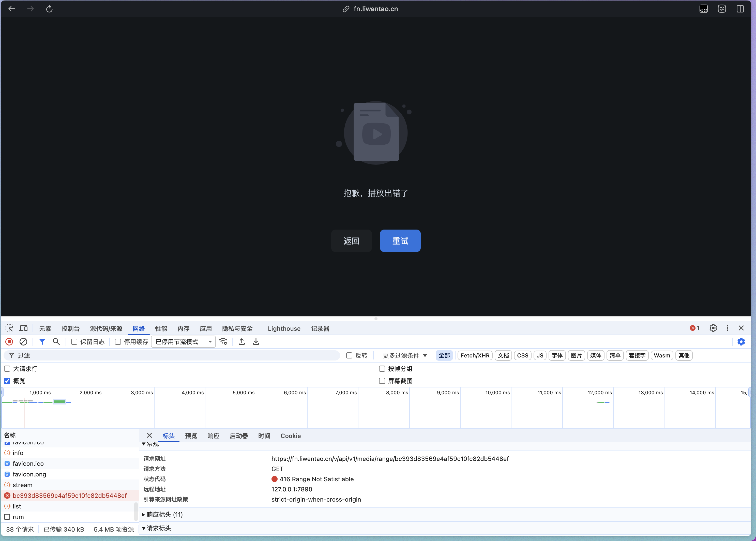The height and width of the screenshot is (541, 756).
Task: Click the export HAR download icon
Action: [x=256, y=341]
